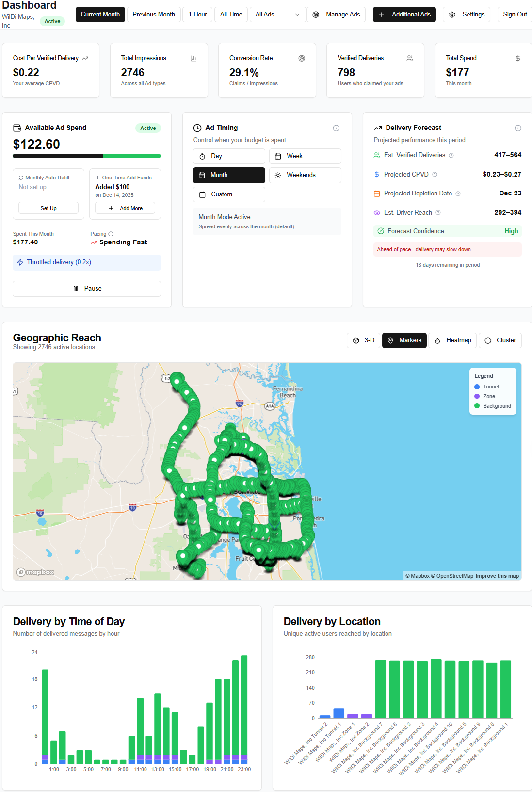Viewport: 532px width, 792px height.
Task: Click the Available Ad Spend progress bar
Action: pyautogui.click(x=87, y=156)
